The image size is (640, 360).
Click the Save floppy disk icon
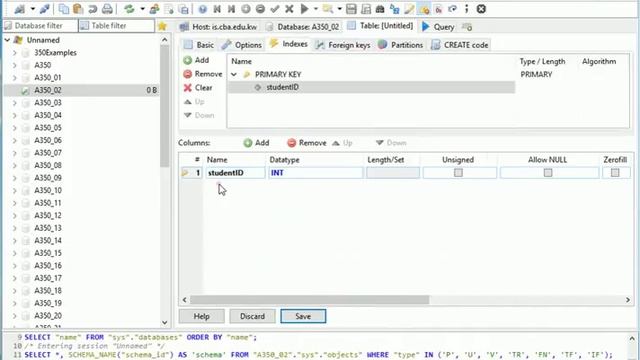(351, 9)
